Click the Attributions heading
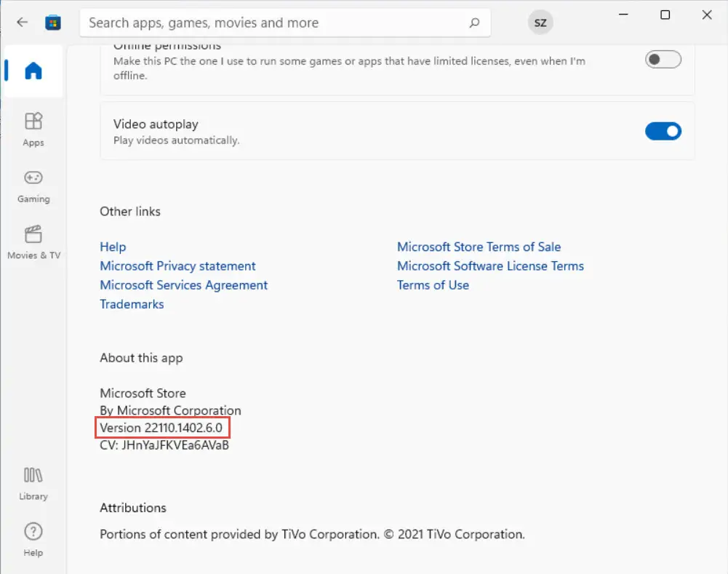 133,508
